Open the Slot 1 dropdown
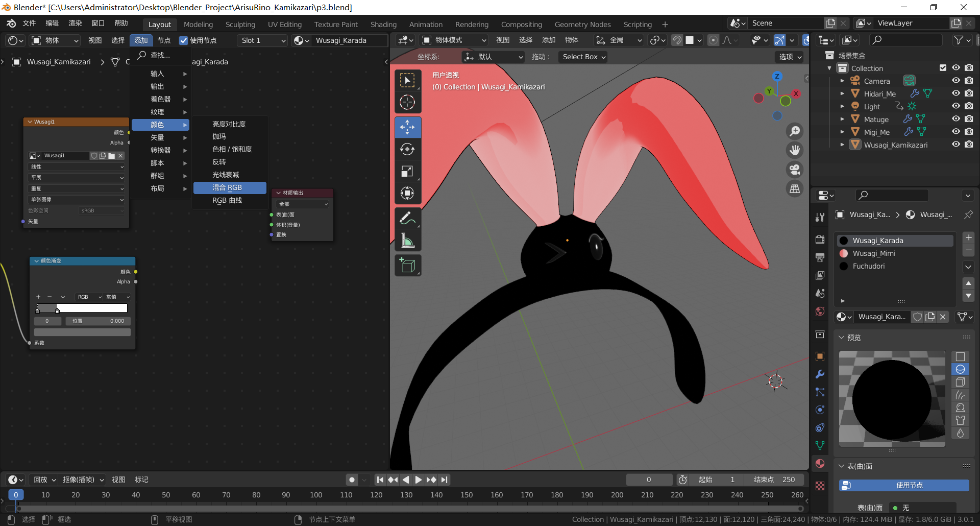980x526 pixels. tap(263, 40)
